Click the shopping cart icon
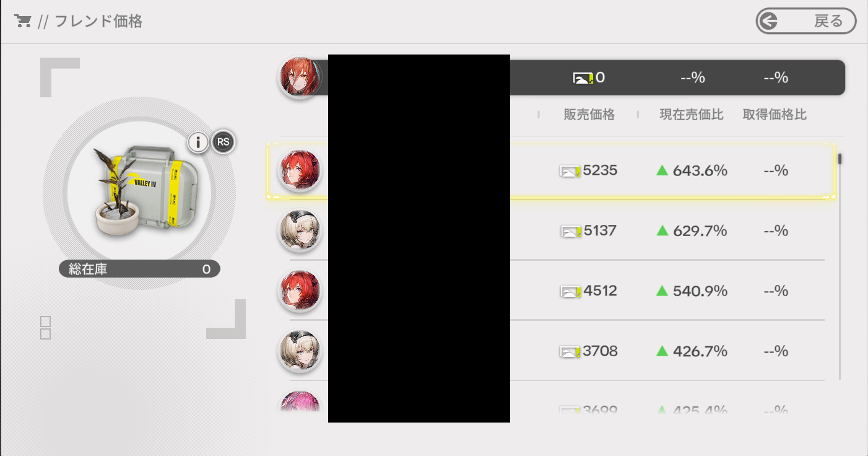Viewport: 868px width, 456px height. 24,22
